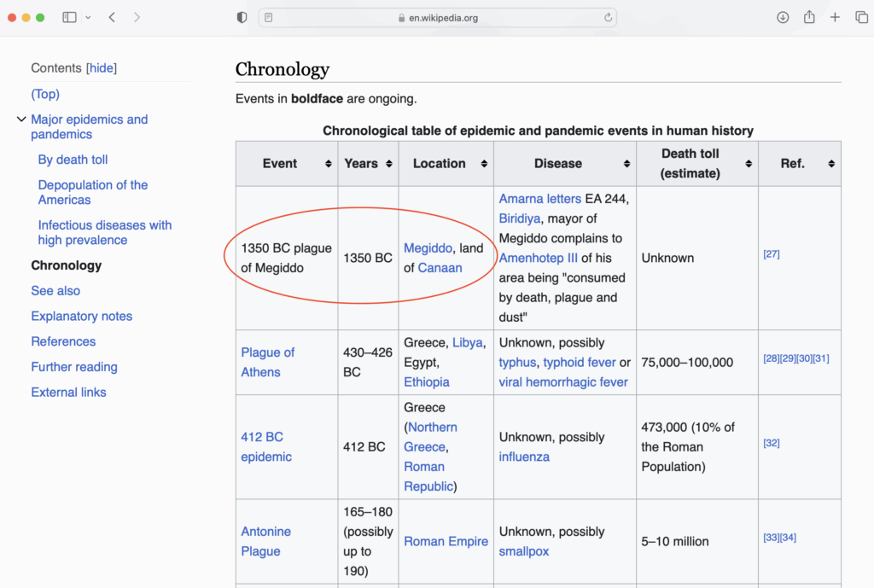Click the en.wikipedia.org address field

(x=439, y=18)
